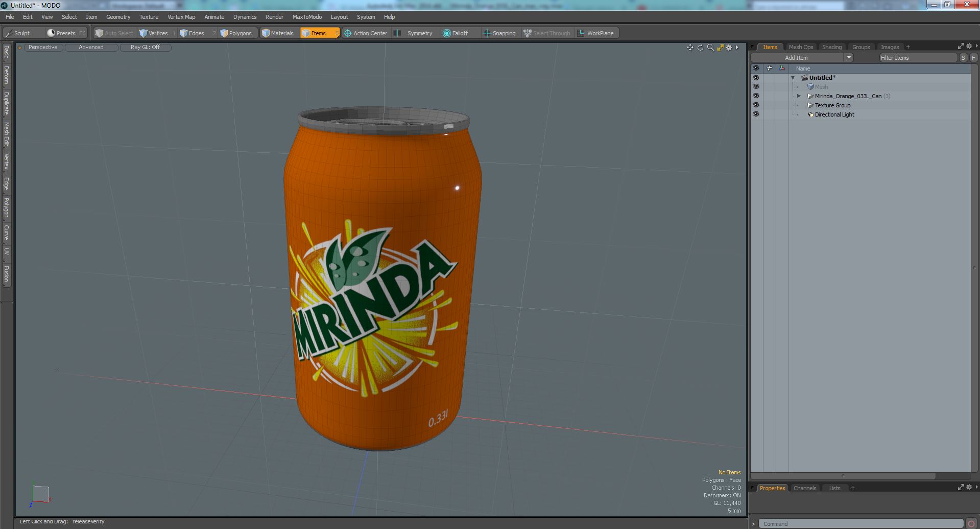The width and height of the screenshot is (980, 529).
Task: Hide the Mirinda_Orange_033L_Can group
Action: (756, 96)
